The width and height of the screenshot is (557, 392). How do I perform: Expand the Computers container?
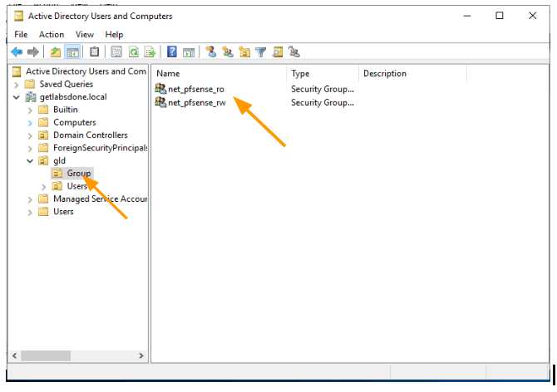[x=30, y=123]
